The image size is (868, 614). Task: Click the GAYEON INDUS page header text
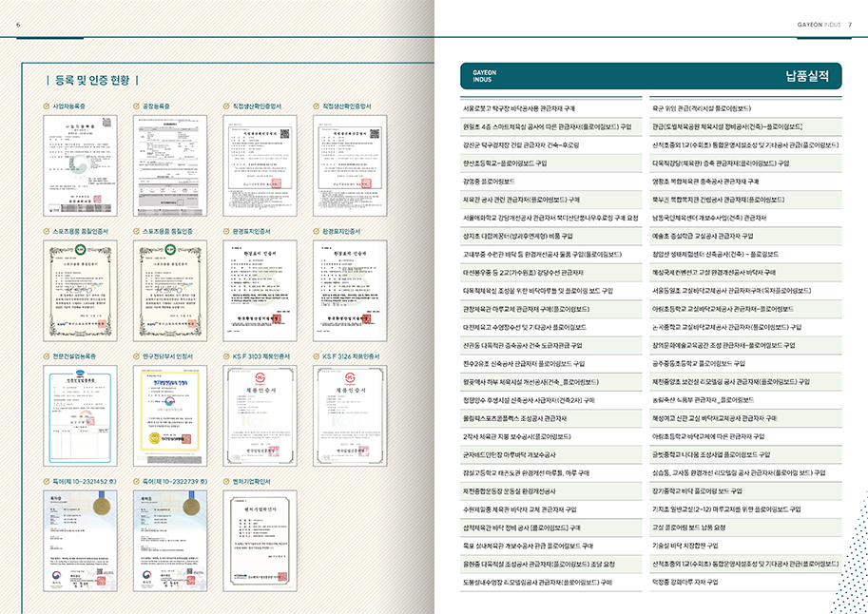coord(820,25)
